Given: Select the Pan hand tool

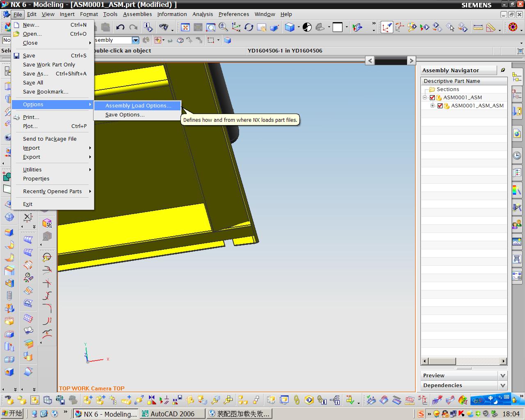Looking at the screenshot, I should [x=262, y=27].
